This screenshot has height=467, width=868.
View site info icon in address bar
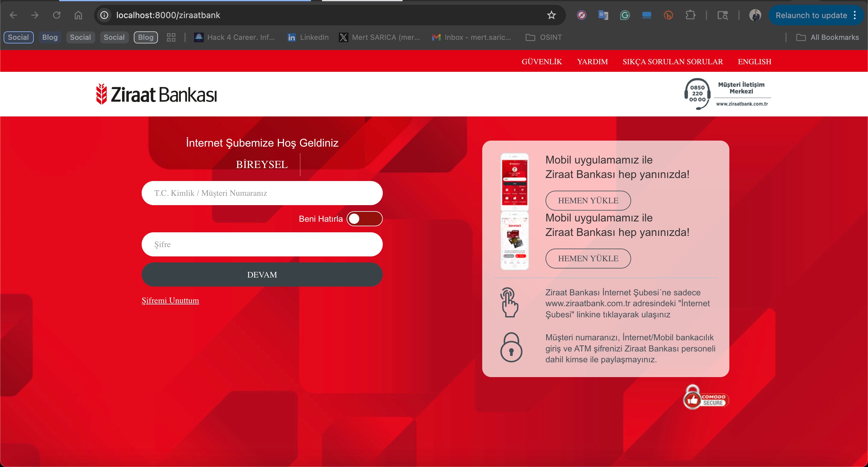(105, 15)
